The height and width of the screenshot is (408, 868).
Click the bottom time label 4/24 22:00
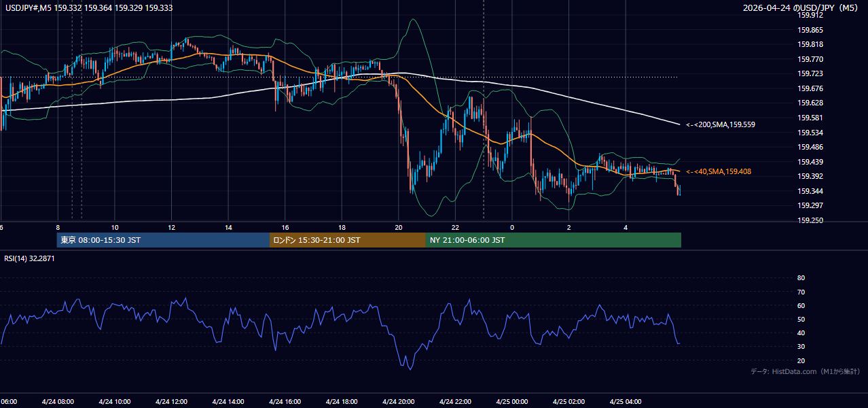[x=455, y=402]
